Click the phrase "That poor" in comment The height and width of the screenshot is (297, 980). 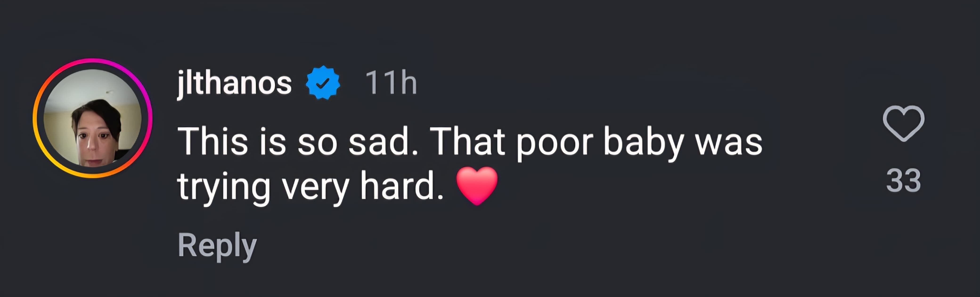(511, 142)
